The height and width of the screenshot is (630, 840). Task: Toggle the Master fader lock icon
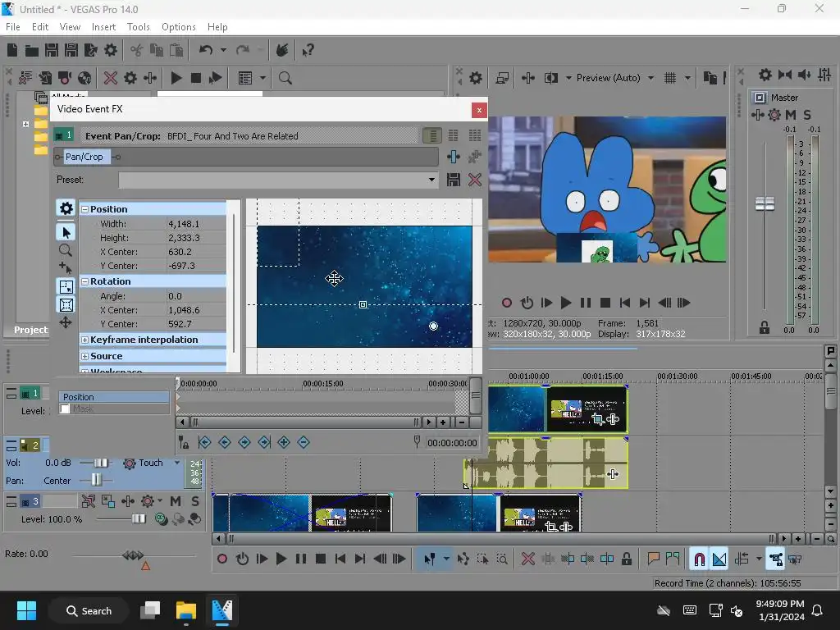765,328
